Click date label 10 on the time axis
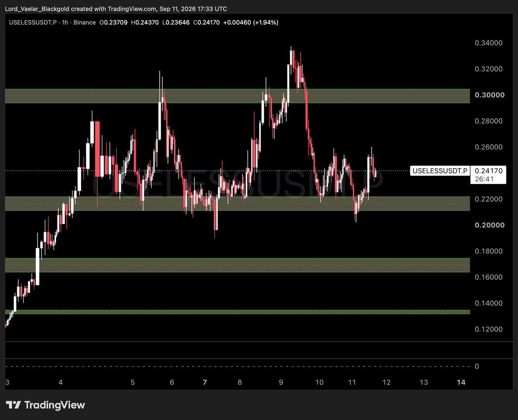Viewport: 518px width, 420px height. (x=319, y=382)
